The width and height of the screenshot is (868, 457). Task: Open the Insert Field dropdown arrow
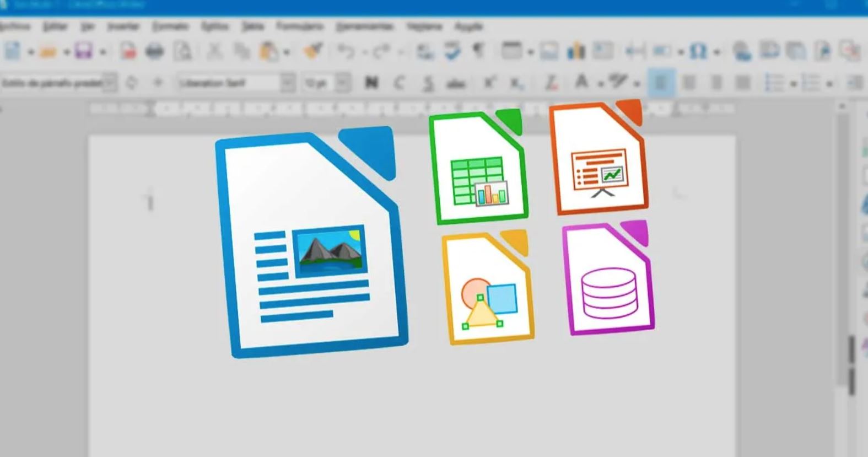[681, 53]
